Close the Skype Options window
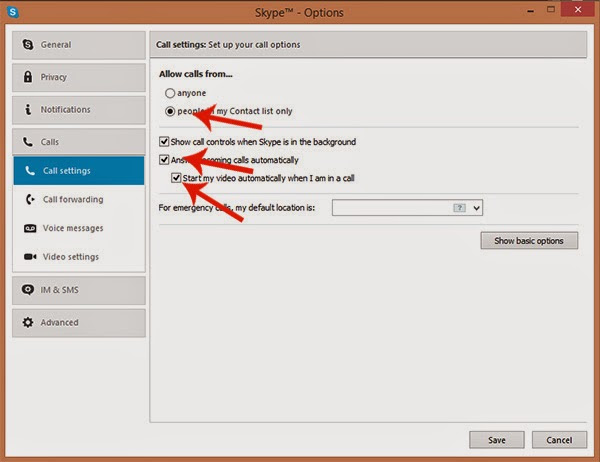 click(578, 9)
